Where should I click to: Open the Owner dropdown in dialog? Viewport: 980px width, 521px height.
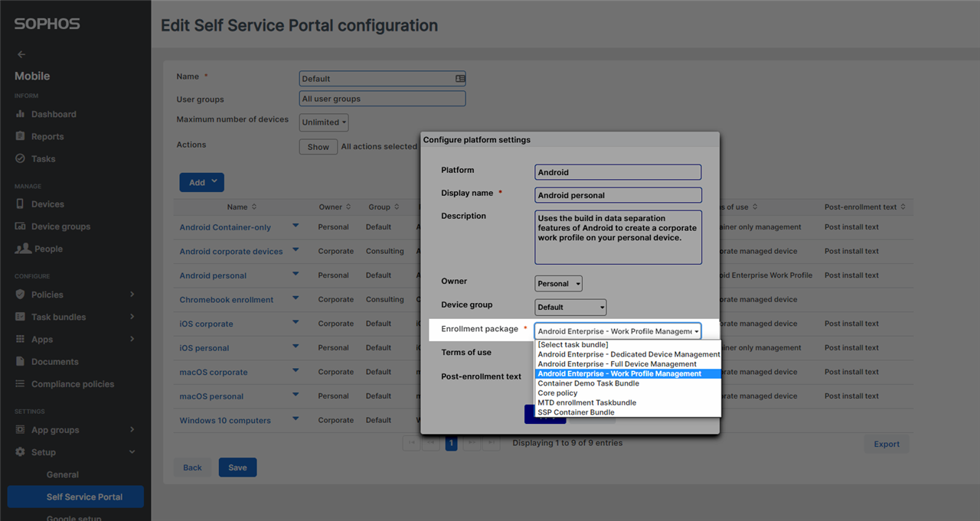(x=558, y=284)
